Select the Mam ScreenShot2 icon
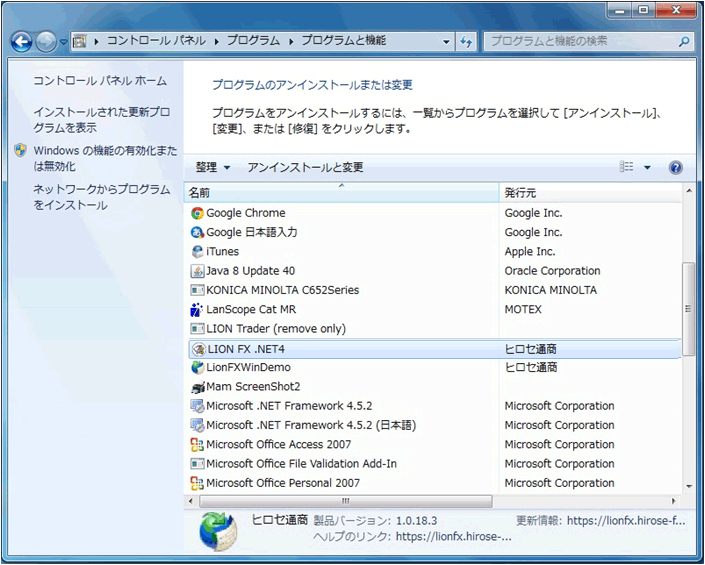Image resolution: width=705 pixels, height=565 pixels. pyautogui.click(x=197, y=387)
